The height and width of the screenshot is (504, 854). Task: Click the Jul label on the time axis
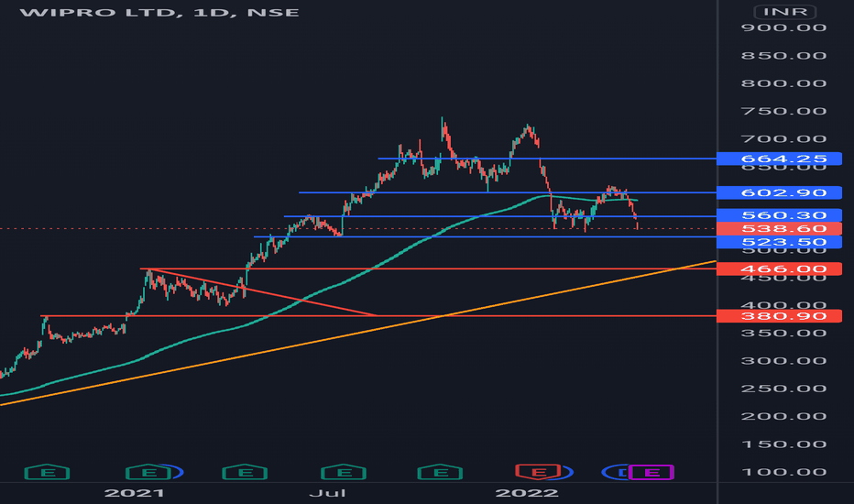327,493
